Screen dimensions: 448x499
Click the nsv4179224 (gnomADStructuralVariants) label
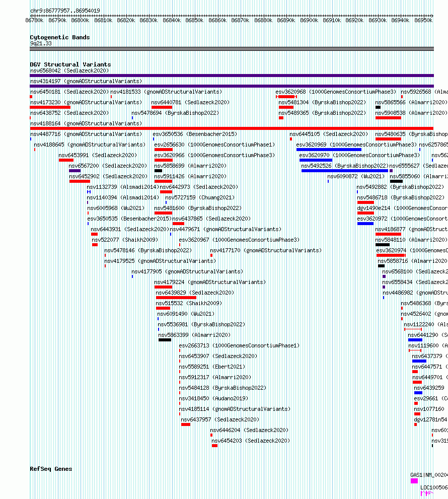pos(210,282)
